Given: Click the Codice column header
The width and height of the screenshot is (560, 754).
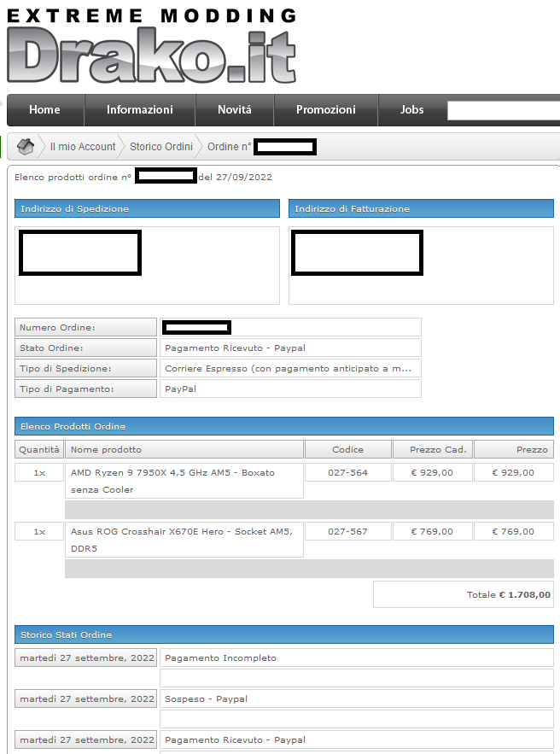Looking at the screenshot, I should coord(348,450).
